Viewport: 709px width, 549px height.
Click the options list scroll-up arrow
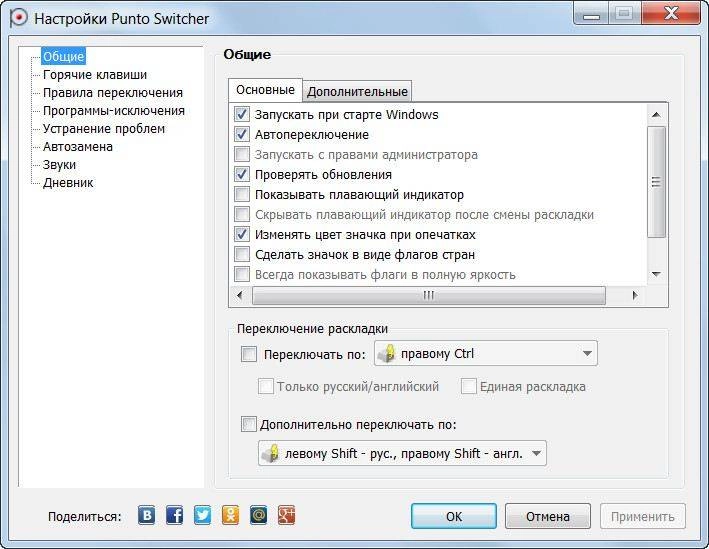coord(656,115)
